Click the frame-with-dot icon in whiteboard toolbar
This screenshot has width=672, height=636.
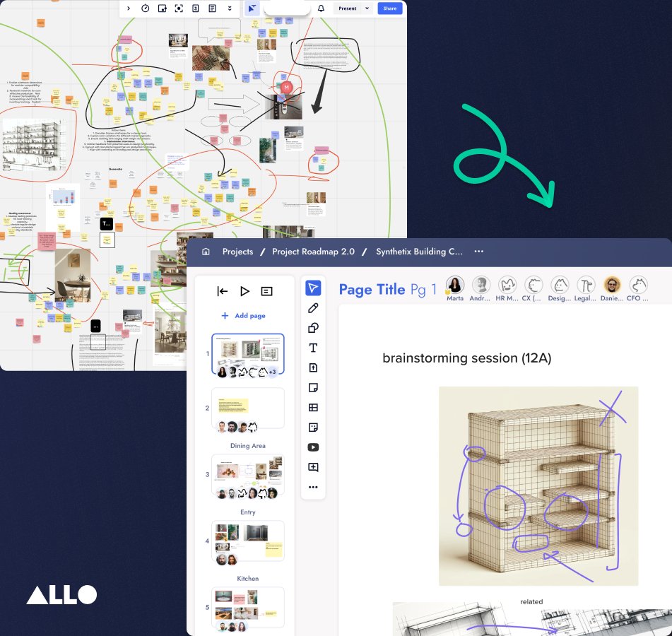162,8
